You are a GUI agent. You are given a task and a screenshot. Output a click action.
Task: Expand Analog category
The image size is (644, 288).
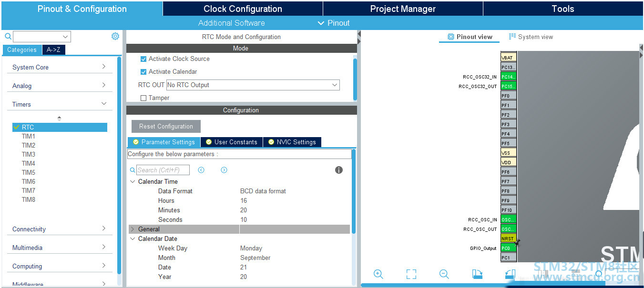(60, 86)
